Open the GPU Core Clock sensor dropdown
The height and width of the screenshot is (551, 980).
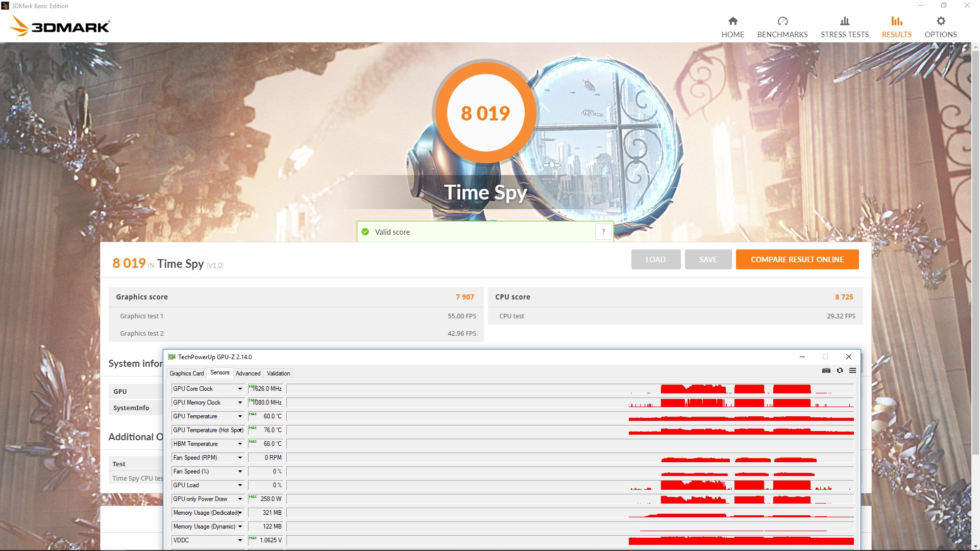point(240,389)
